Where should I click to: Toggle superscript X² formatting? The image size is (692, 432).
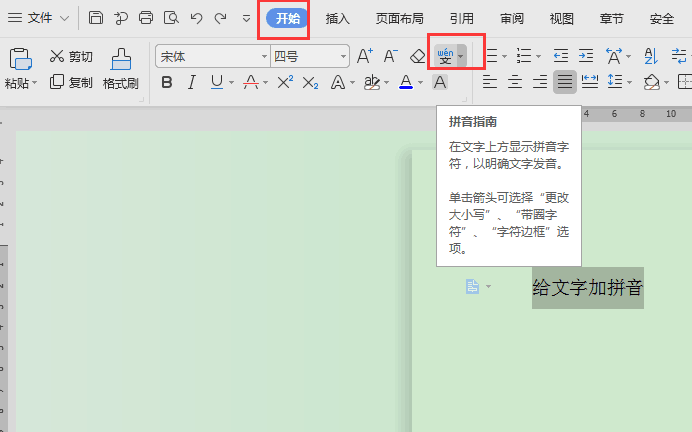(285, 82)
